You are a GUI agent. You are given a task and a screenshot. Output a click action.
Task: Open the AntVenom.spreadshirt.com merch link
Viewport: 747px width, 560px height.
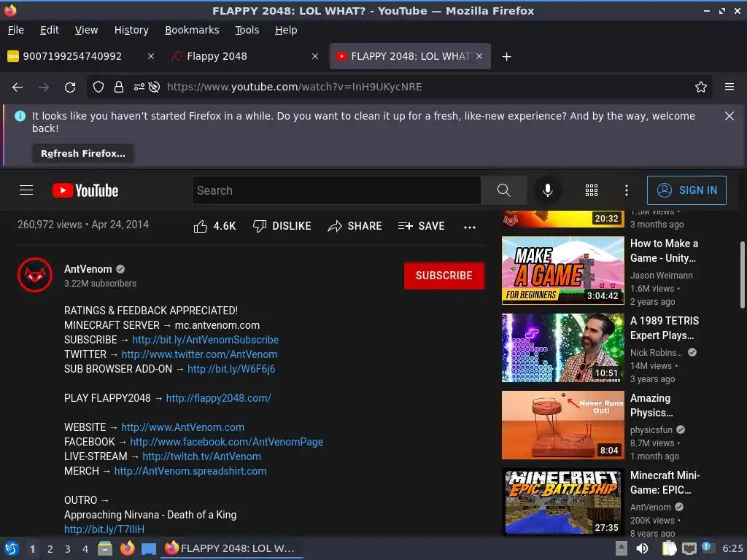[190, 471]
